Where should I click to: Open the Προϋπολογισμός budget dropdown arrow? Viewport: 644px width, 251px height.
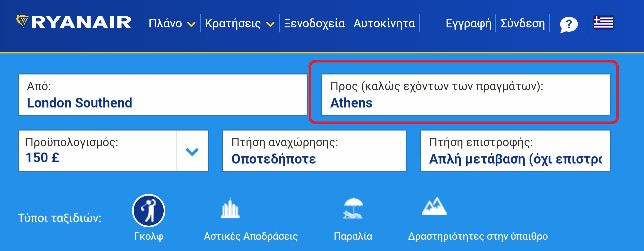[192, 152]
